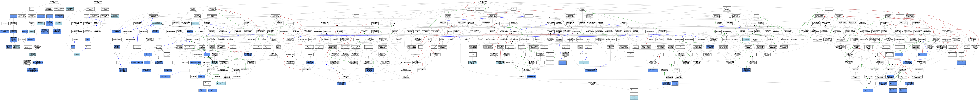Select the 'developmental process' node
Image resolution: width=980 pixels, height=100 pixels.
tap(212, 9)
